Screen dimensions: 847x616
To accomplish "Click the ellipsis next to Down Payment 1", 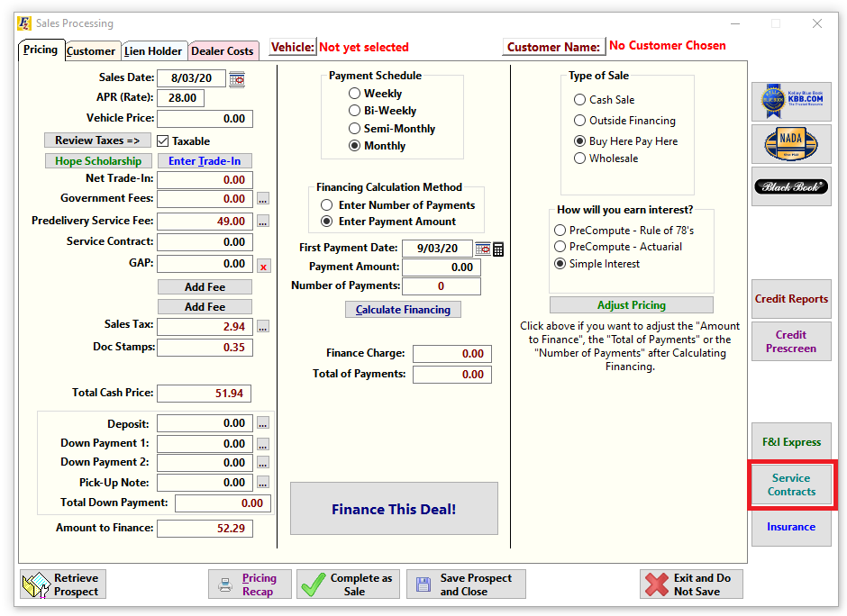I will (262, 444).
